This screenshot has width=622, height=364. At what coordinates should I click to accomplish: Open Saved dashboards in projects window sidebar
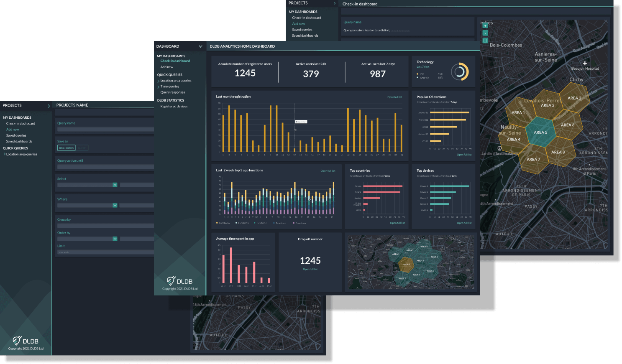pos(19,141)
